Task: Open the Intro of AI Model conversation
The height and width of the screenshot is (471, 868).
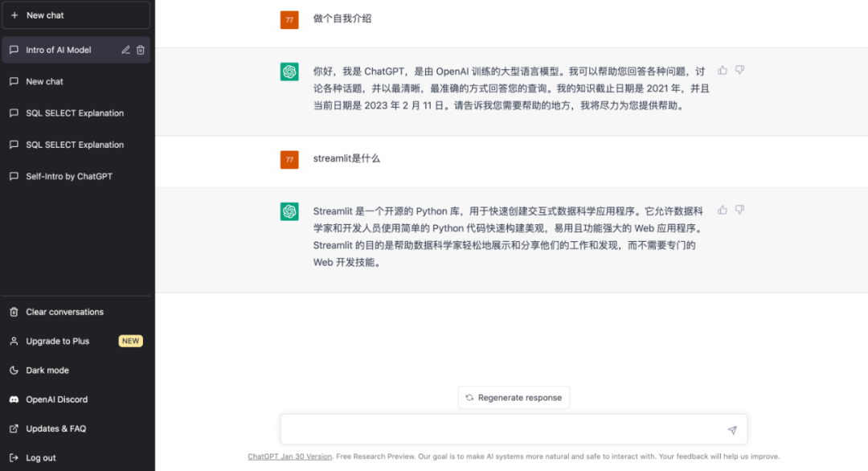Action: [x=76, y=50]
